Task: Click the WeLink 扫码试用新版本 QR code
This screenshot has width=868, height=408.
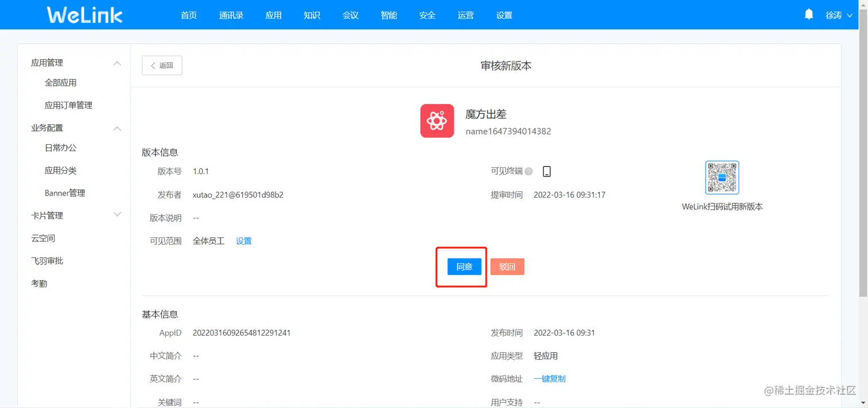Action: 722,178
